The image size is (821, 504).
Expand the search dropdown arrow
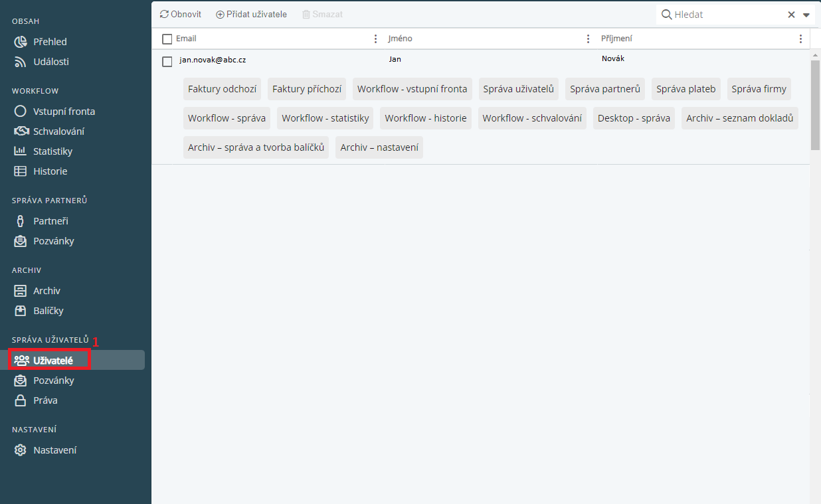pos(806,15)
